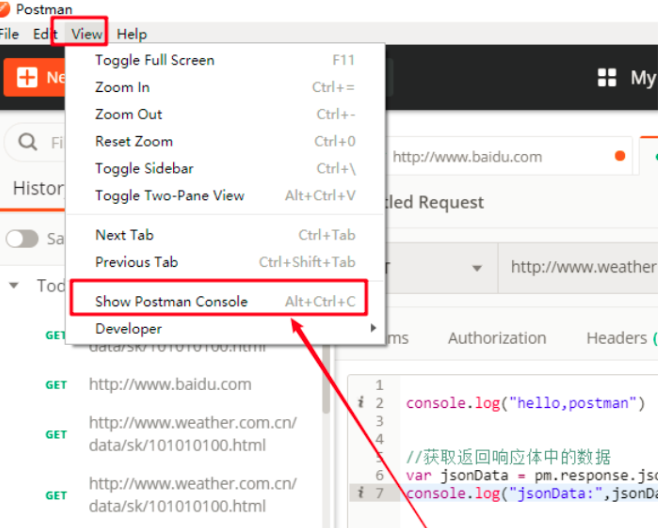Click the sidebar vertical scrollbar
Viewport: 667px width, 528px height.
point(326,381)
